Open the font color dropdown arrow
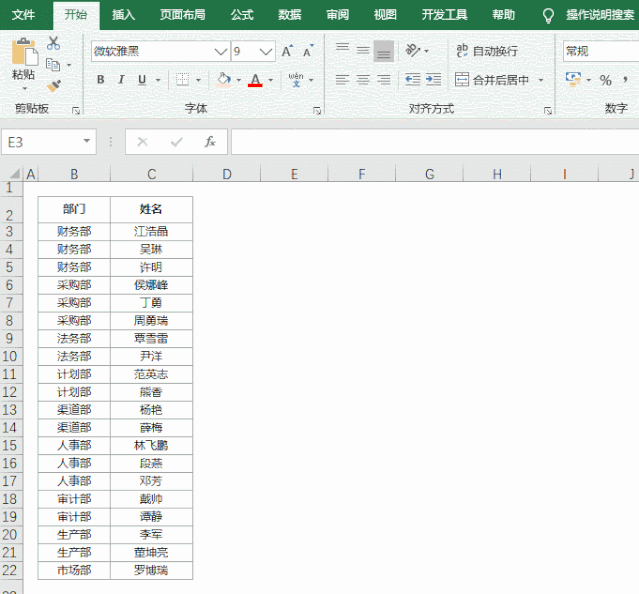This screenshot has height=594, width=639. click(271, 80)
